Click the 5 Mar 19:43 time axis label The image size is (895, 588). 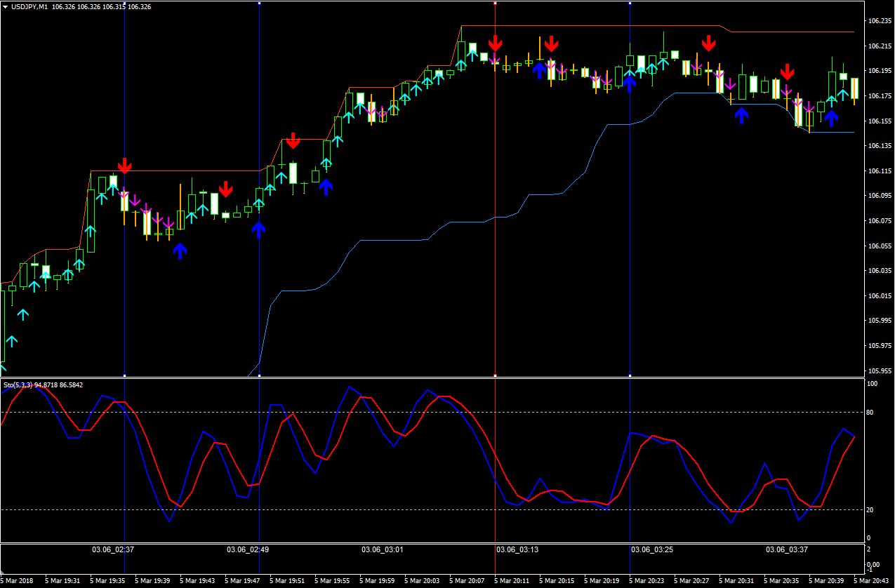197,581
